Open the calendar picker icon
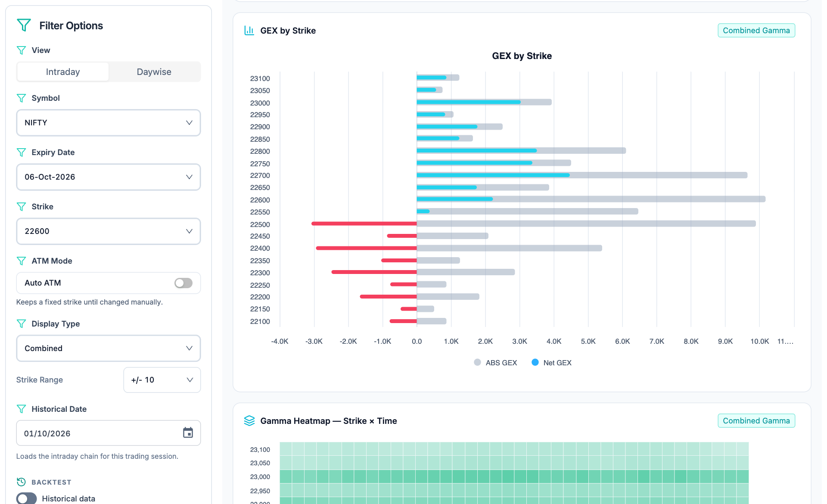This screenshot has height=504, width=827. pos(188,432)
